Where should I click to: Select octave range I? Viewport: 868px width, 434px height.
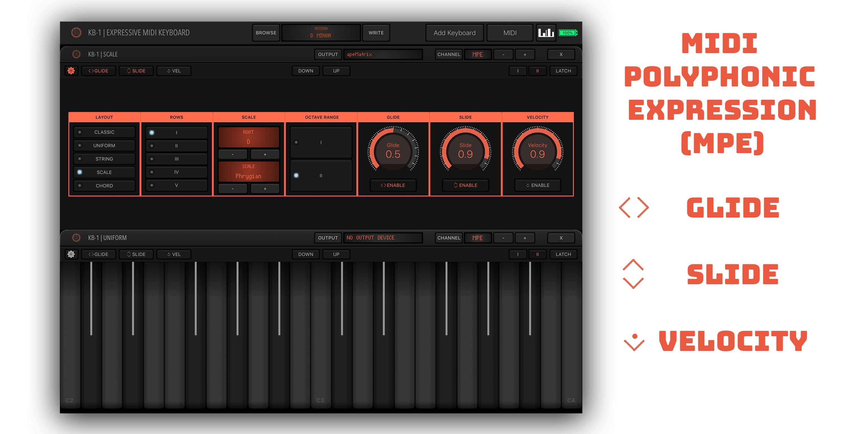[x=320, y=142]
